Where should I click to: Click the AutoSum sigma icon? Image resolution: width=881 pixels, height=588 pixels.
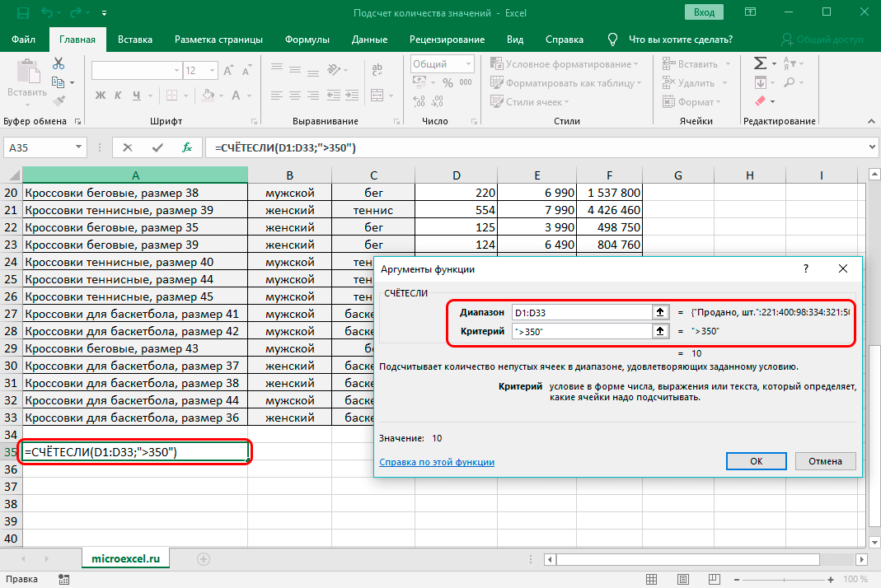point(760,63)
